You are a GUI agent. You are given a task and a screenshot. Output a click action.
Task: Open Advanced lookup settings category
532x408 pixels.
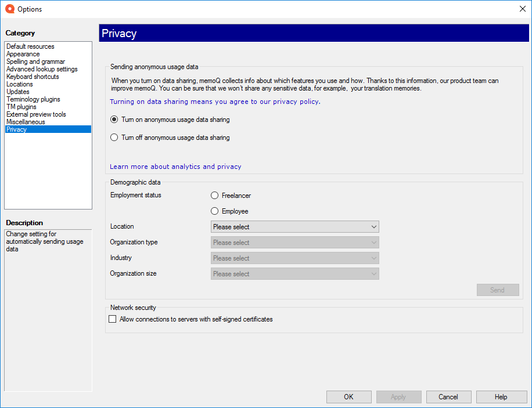click(48, 69)
